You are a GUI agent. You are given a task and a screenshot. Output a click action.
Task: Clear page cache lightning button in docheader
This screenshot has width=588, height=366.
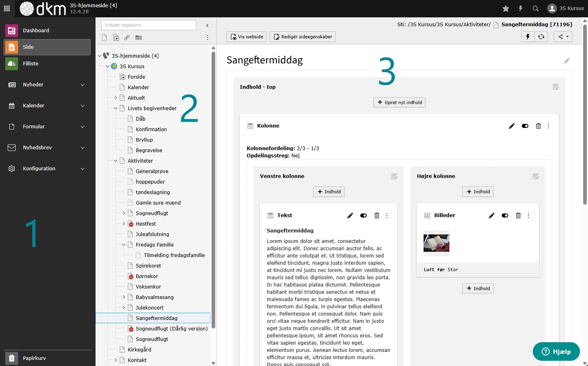528,37
